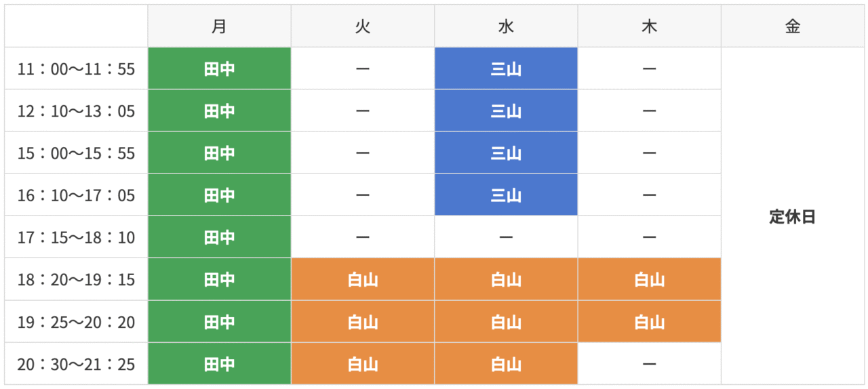
Task: Click the 火 column header
Action: pos(363,26)
